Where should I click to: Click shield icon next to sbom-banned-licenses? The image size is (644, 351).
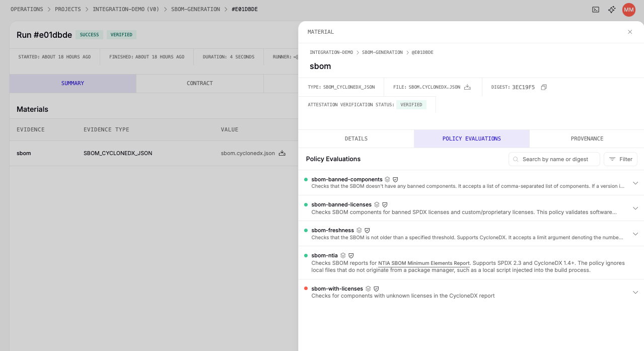385,204
